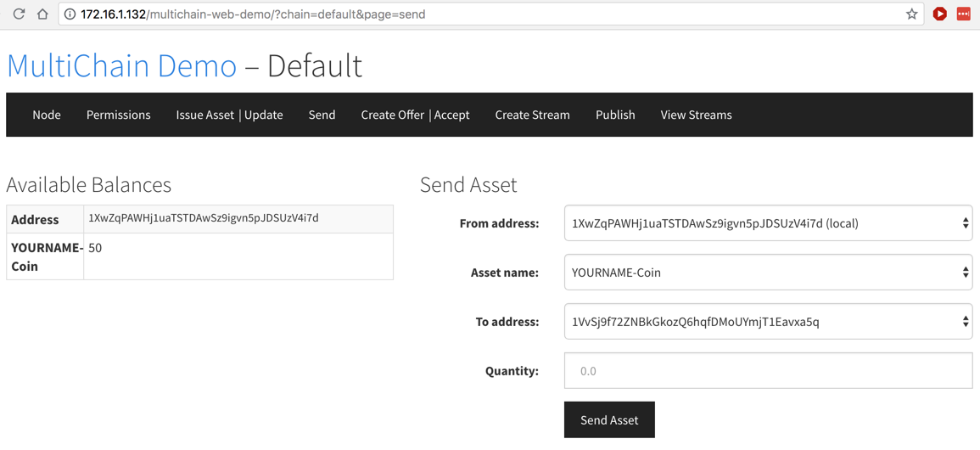Click the MultiChain Demo title link
The width and height of the screenshot is (980, 450).
coord(121,65)
